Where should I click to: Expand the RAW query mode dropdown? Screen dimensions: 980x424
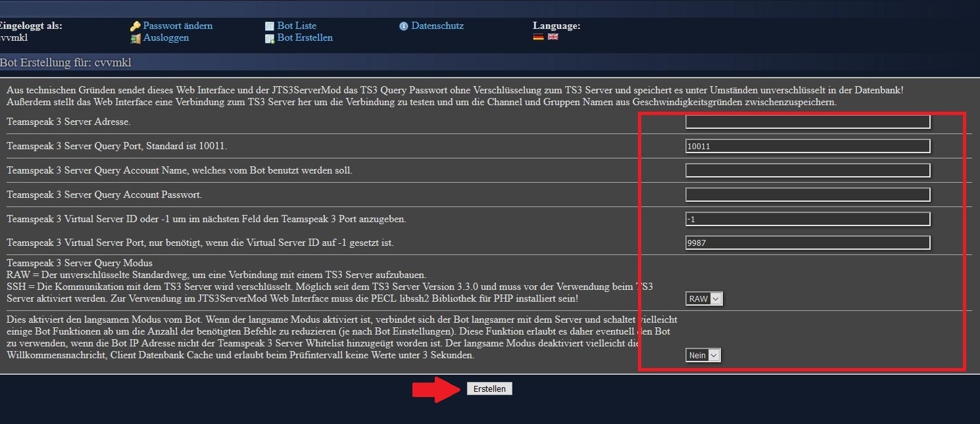point(704,298)
